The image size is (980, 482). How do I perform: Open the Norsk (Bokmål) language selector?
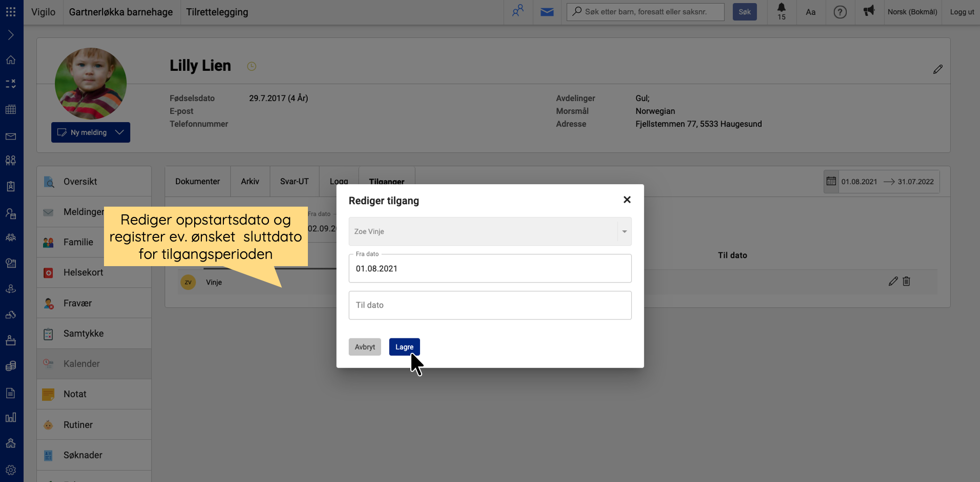912,12
